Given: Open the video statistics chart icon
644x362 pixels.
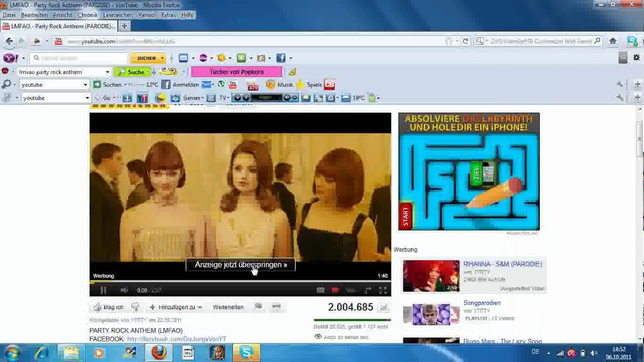Looking at the screenshot, I should tap(384, 307).
